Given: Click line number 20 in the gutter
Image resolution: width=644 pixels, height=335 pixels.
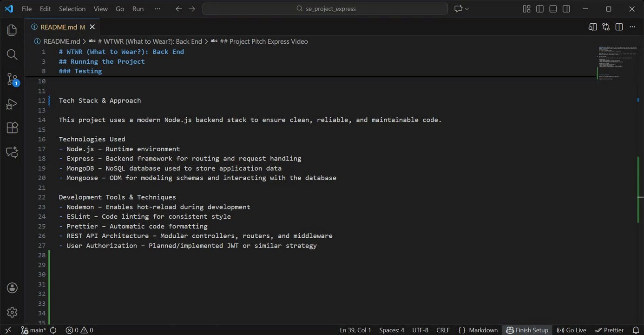Looking at the screenshot, I should coord(42,178).
